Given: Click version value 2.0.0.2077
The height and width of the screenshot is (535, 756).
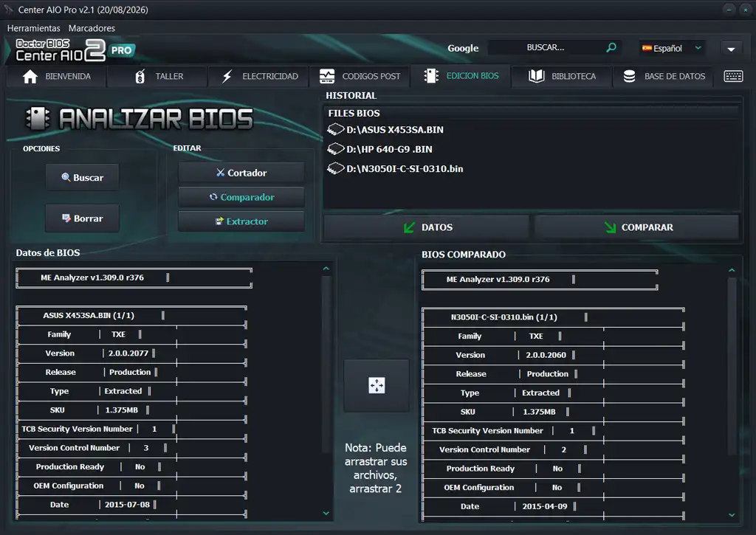Looking at the screenshot, I should point(128,353).
